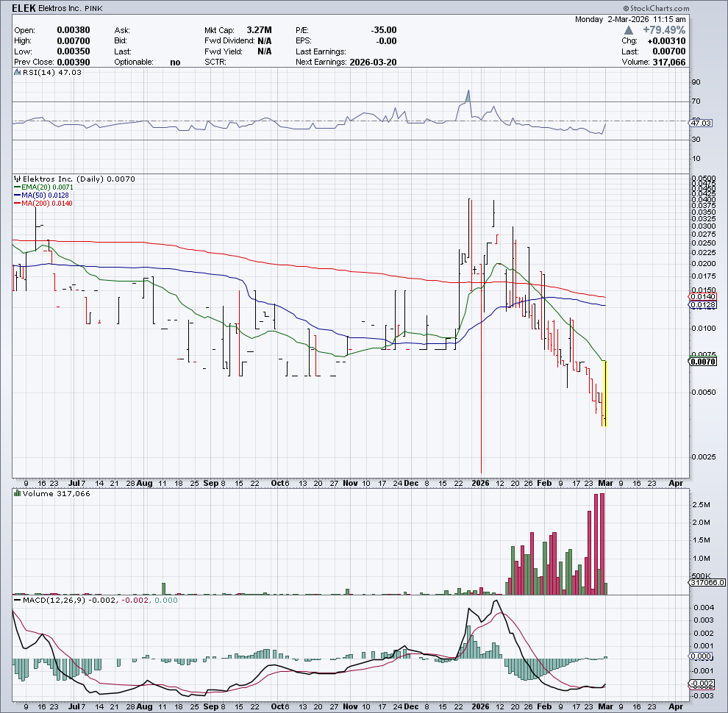Click the Chg value +0.00310
The height and width of the screenshot is (713, 728).
pyautogui.click(x=666, y=41)
